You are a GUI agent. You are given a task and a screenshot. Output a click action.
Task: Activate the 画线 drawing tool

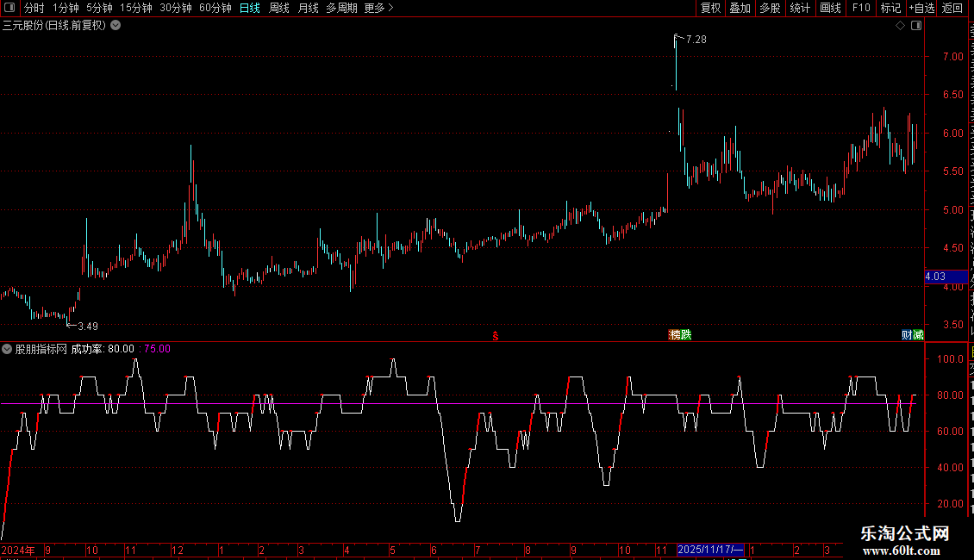(831, 8)
